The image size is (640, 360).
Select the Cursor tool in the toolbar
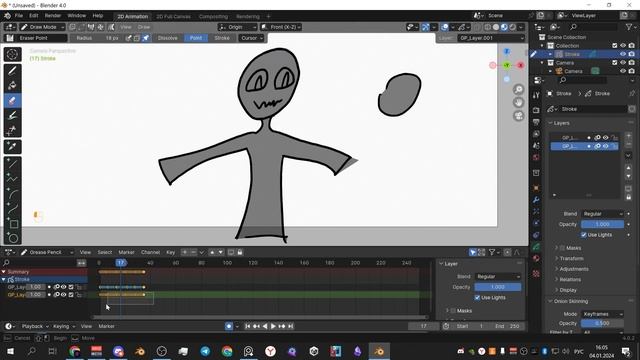point(12,54)
